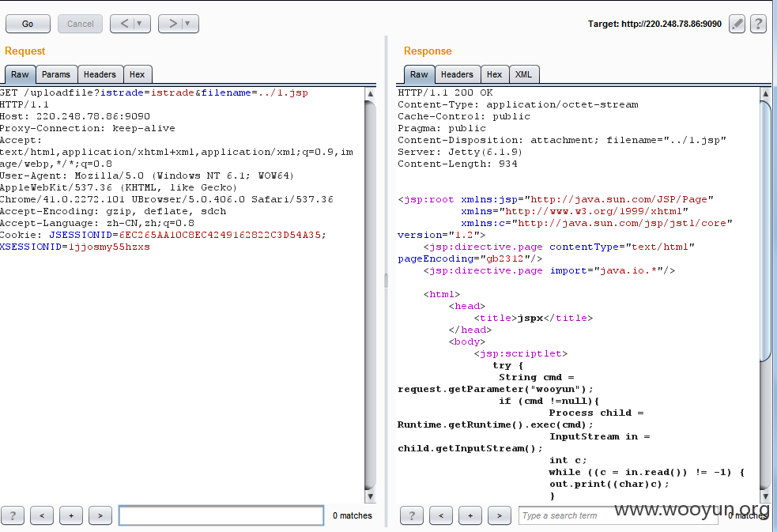Click the request search help question mark button
Viewport: 777px width, 532px height.
pyautogui.click(x=13, y=515)
